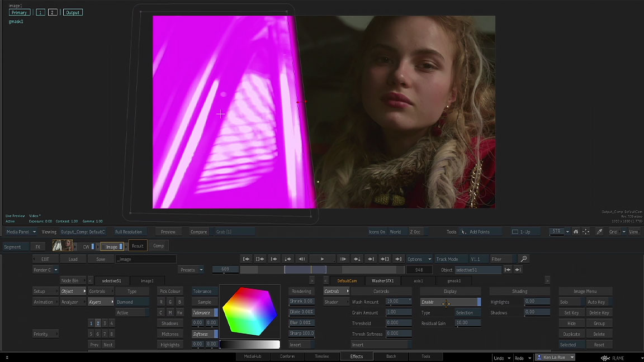Toggle the Icons On button
The width and height of the screenshot is (644, 362).
pyautogui.click(x=377, y=232)
